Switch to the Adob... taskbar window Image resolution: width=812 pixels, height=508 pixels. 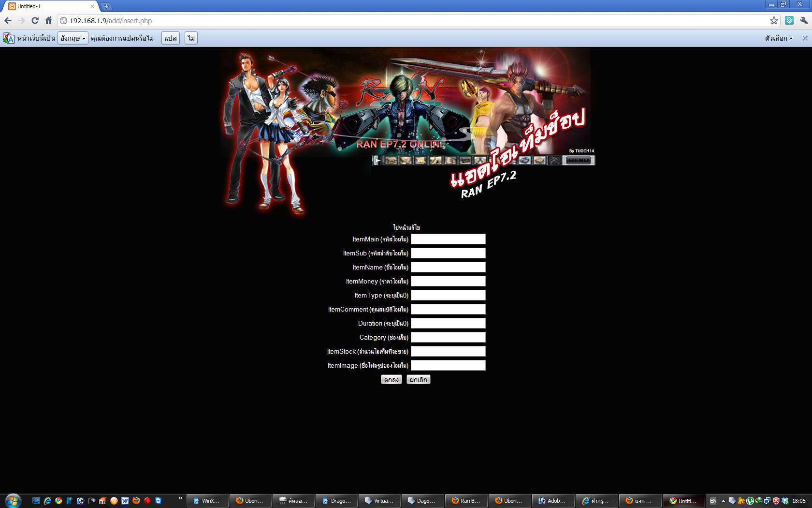pyautogui.click(x=553, y=501)
